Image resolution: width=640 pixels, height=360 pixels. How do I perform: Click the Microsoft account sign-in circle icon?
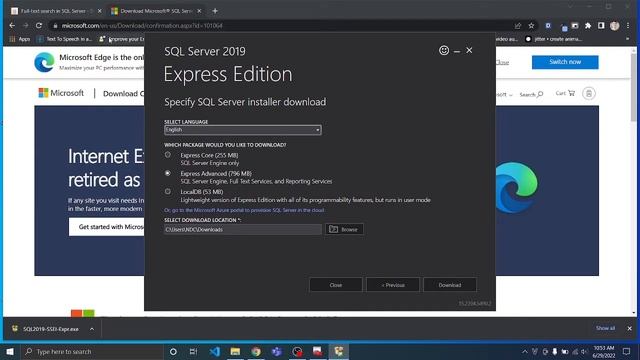coord(589,93)
